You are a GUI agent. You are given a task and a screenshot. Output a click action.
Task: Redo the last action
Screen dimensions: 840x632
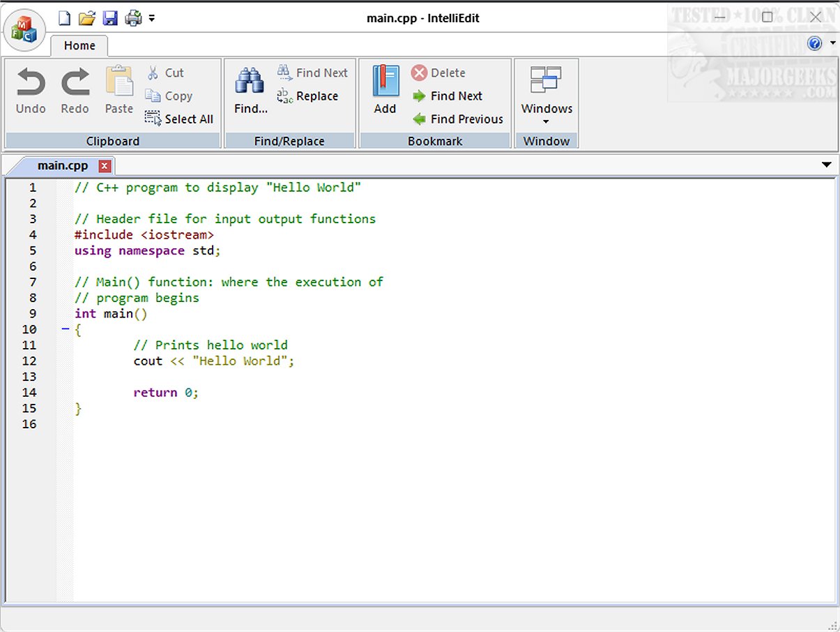pos(75,91)
